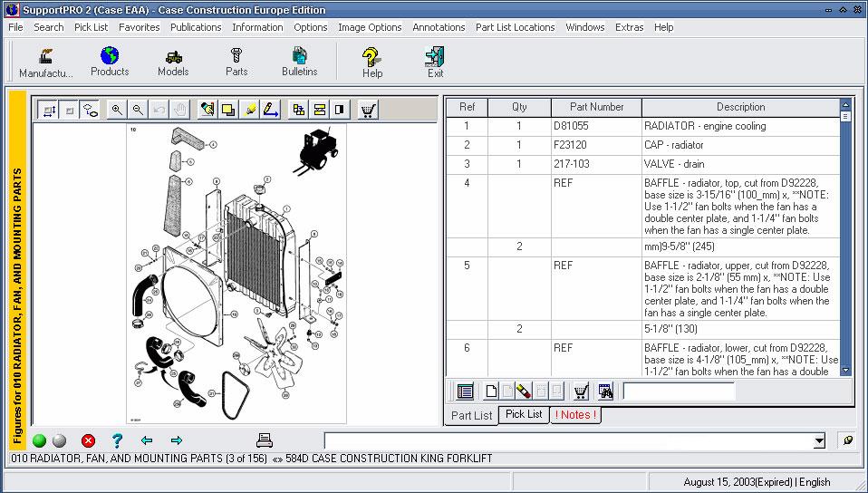Select the hand-with-pen annotation tool
This screenshot has width=868, height=493.
tap(207, 111)
